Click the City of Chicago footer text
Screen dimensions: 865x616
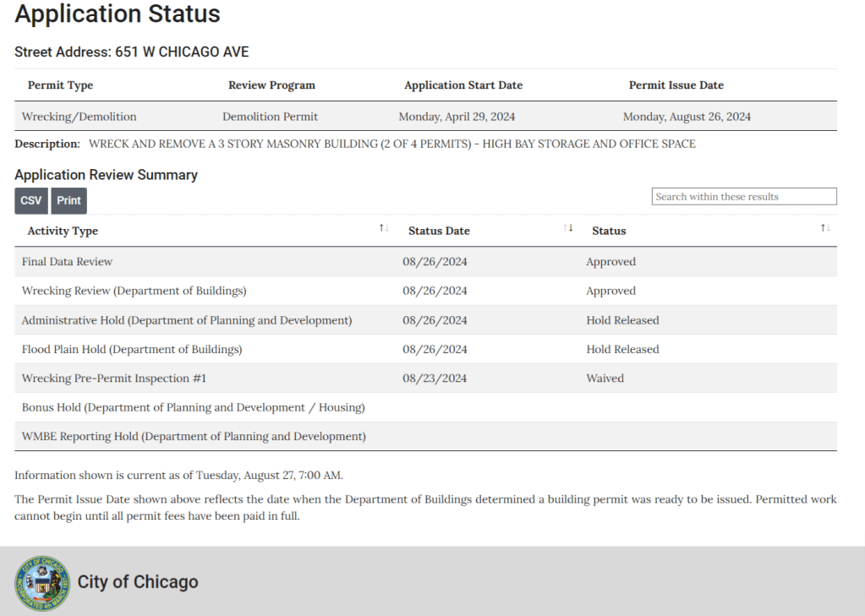click(138, 582)
